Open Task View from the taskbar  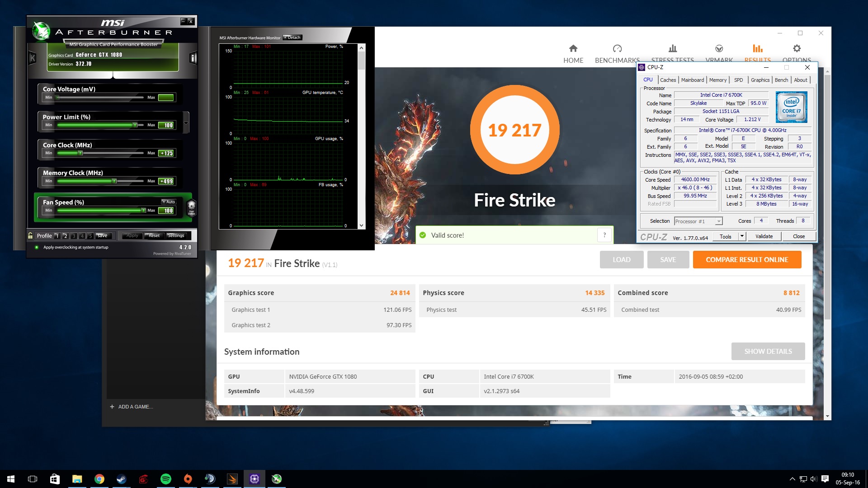point(33,479)
